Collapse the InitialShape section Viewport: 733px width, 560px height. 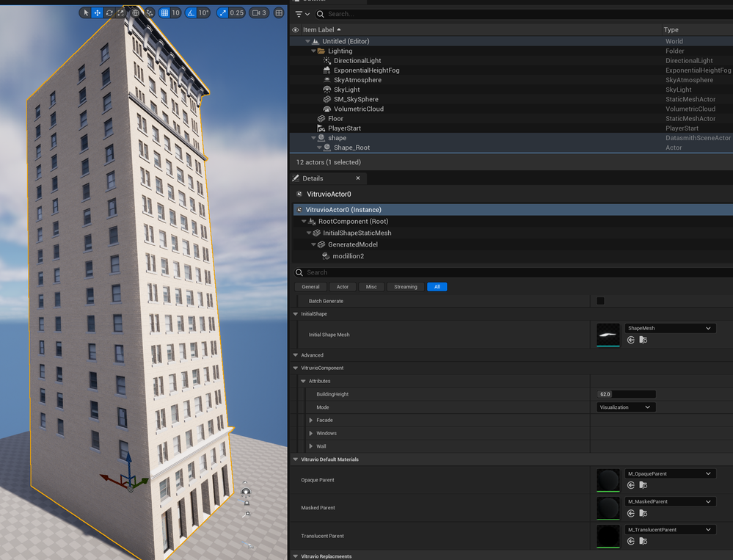click(x=296, y=314)
